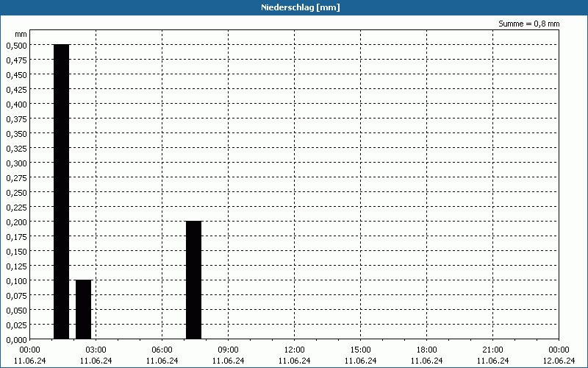Select the 0,075 y-axis value
Screen dimensions: 588x368
[17, 296]
